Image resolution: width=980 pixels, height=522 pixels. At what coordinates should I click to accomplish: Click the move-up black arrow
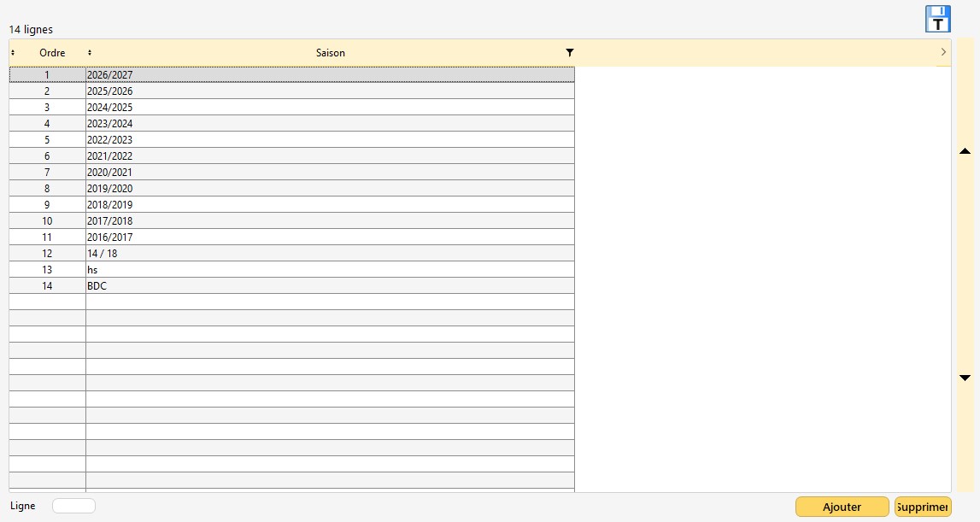coord(965,151)
